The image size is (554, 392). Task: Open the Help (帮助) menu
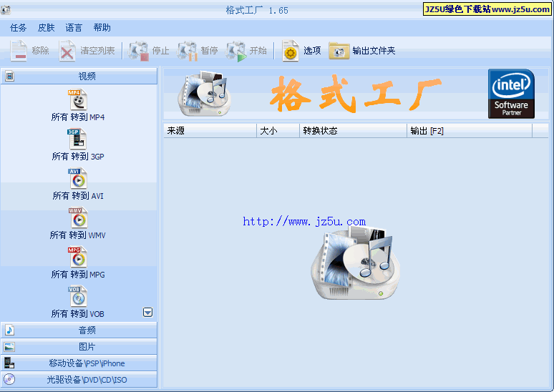click(102, 28)
